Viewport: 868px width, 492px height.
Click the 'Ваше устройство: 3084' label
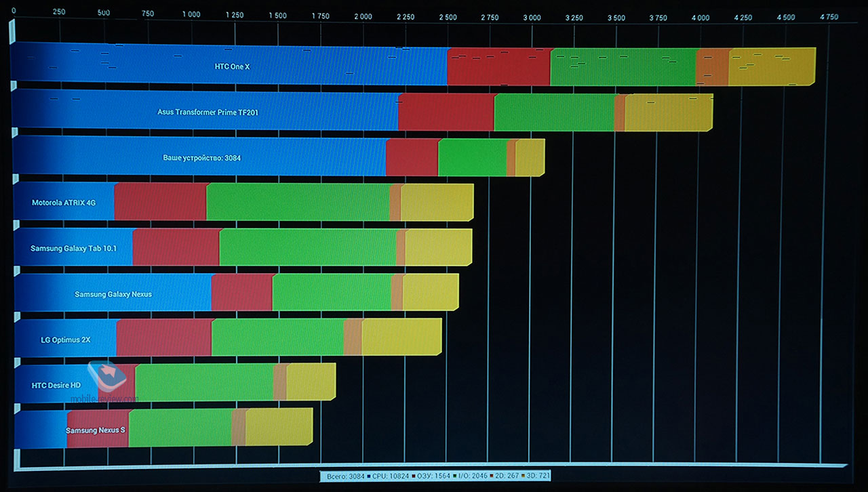pyautogui.click(x=202, y=158)
